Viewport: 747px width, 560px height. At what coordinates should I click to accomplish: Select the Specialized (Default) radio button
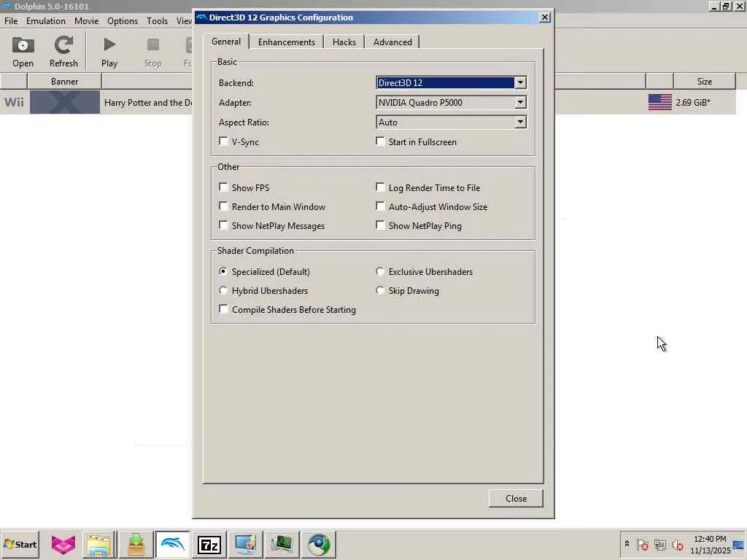click(223, 271)
